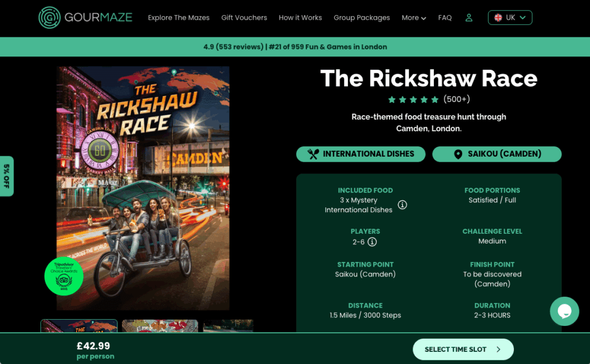
Task: Click the Saikou (Camden) location pin tag
Action: coord(497,154)
